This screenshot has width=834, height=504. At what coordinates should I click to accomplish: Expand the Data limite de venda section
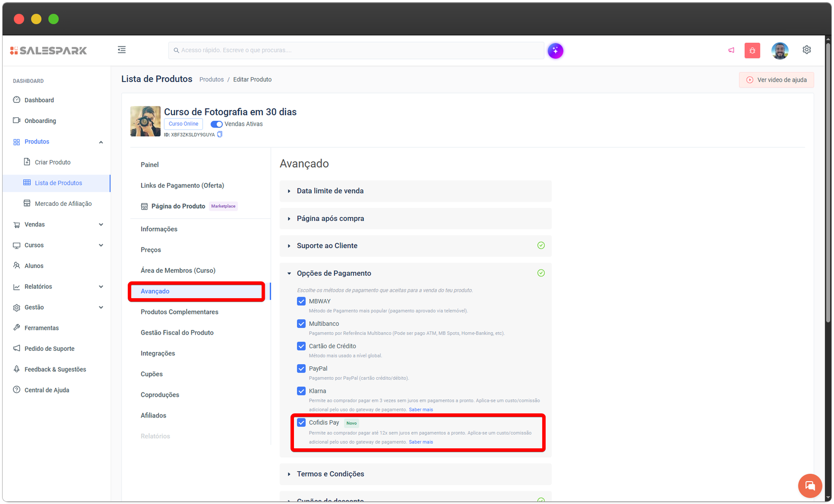pyautogui.click(x=330, y=191)
